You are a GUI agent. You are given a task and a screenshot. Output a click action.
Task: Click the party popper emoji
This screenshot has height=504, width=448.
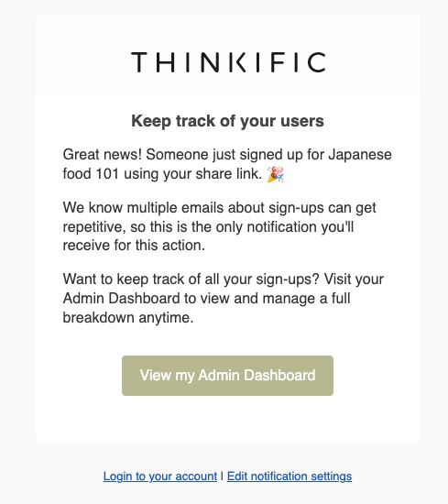pos(276,174)
